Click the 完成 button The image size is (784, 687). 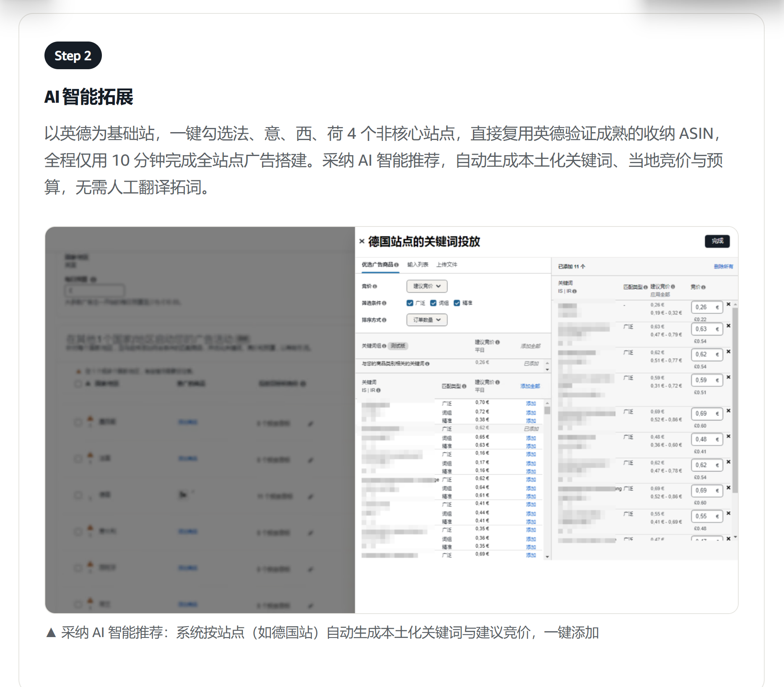[x=717, y=241]
